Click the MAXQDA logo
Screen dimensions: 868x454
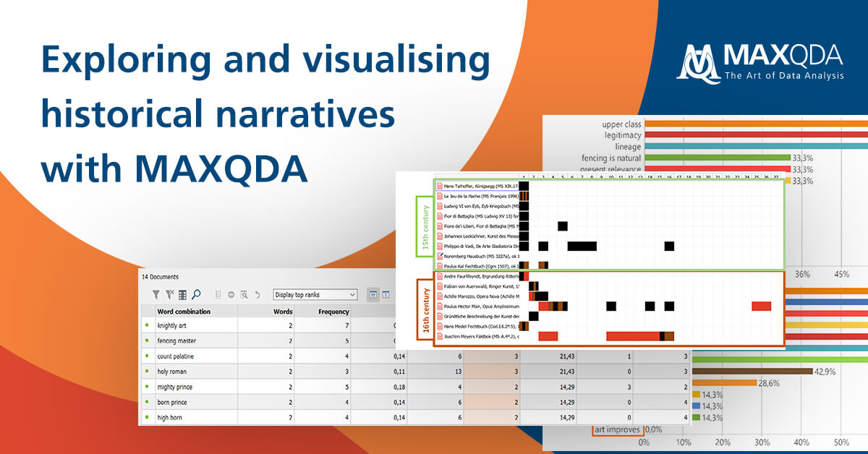click(759, 63)
